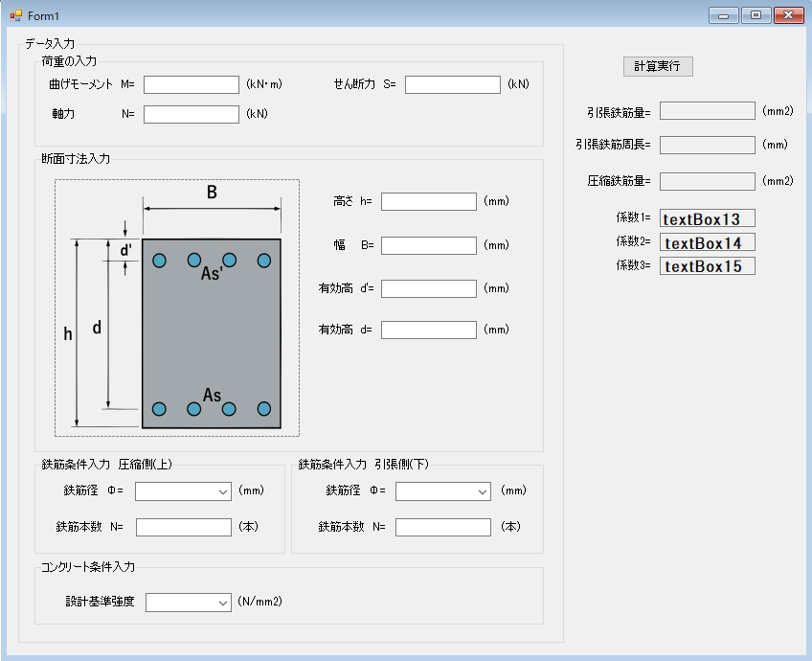
Task: Click the 引張鉄筋周長 output field
Action: click(708, 145)
